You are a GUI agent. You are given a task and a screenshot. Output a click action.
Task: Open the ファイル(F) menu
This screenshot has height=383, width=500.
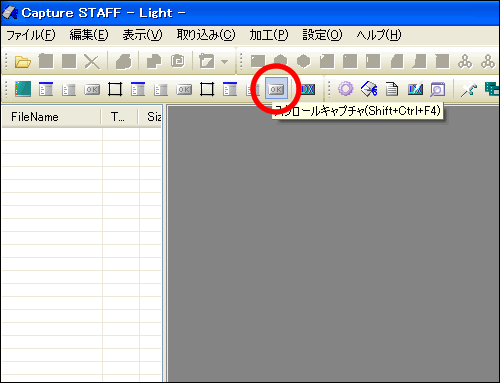click(x=31, y=35)
